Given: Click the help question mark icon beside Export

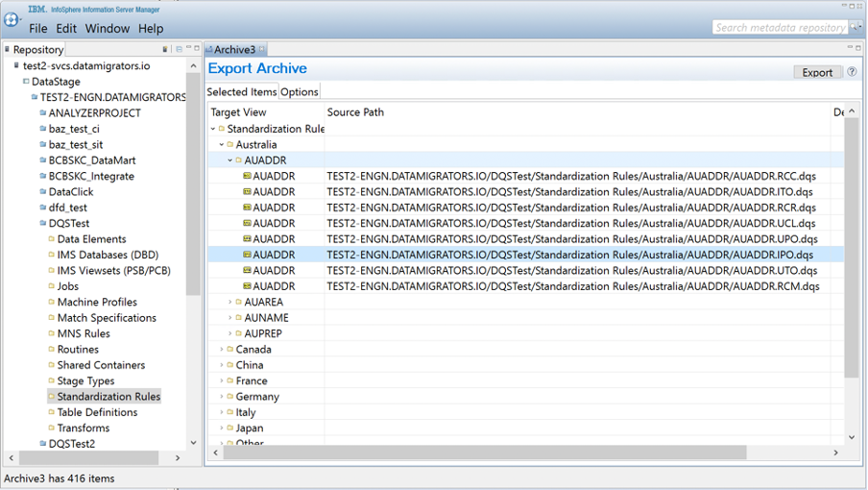Looking at the screenshot, I should coord(852,72).
